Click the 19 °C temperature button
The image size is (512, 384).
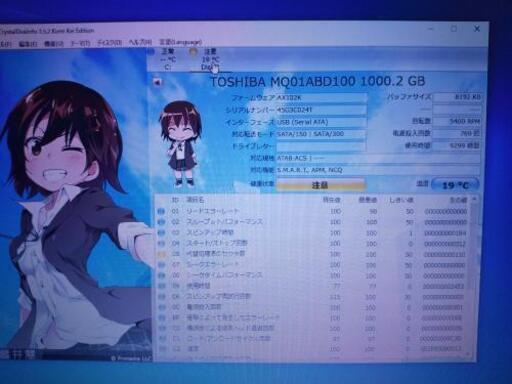pyautogui.click(x=455, y=185)
